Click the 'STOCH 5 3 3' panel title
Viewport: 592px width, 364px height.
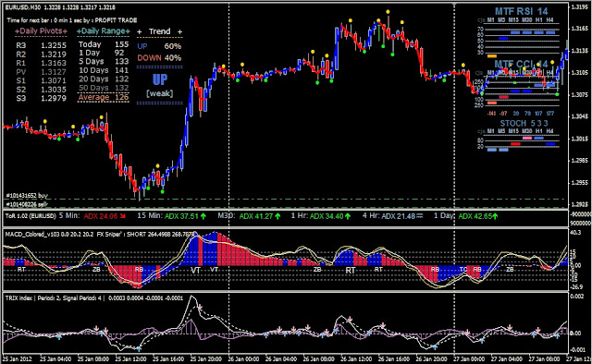coord(524,124)
